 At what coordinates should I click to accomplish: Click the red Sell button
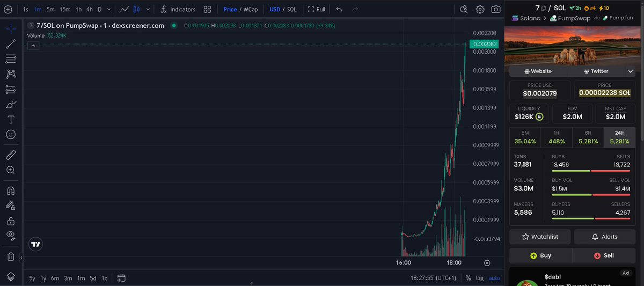[x=604, y=255]
